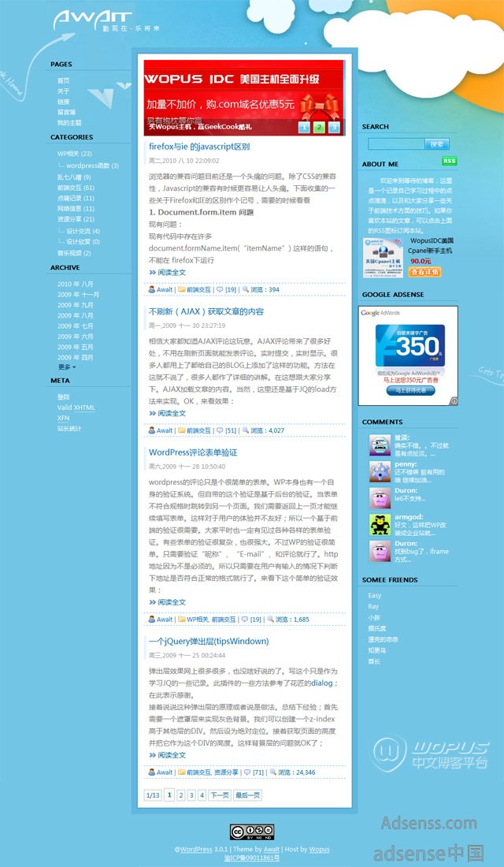Go to page 4 in pagination
The width and height of the screenshot is (504, 867).
(x=202, y=795)
